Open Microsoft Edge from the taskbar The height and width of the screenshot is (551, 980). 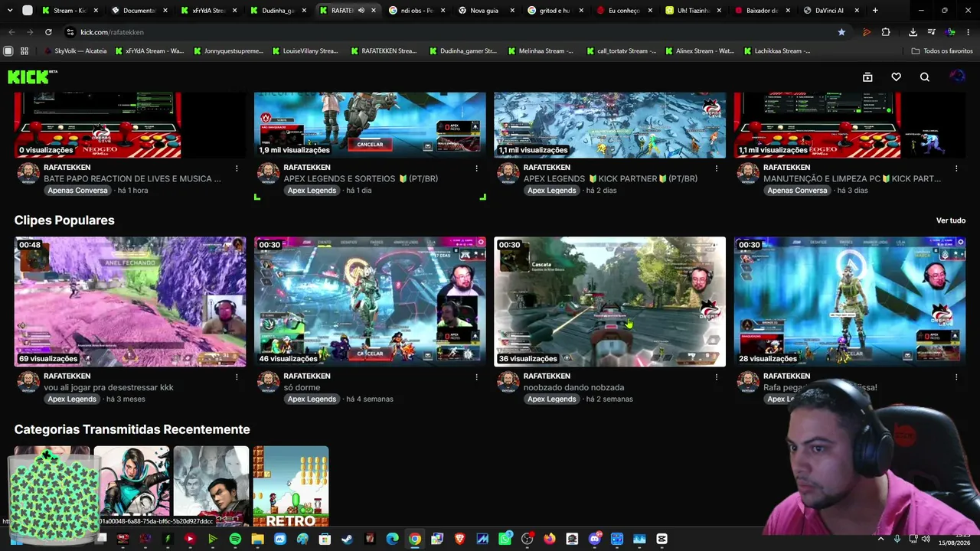click(392, 539)
